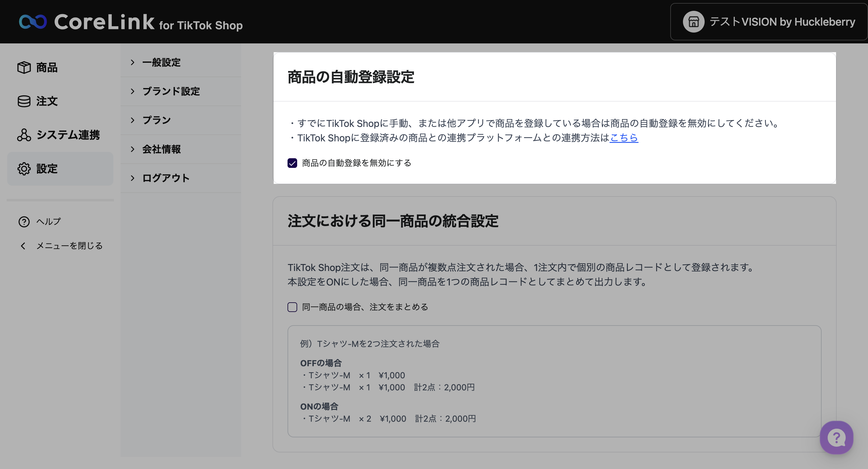The image size is (868, 469).
Task: Click the 設定 gear icon
Action: tap(24, 168)
